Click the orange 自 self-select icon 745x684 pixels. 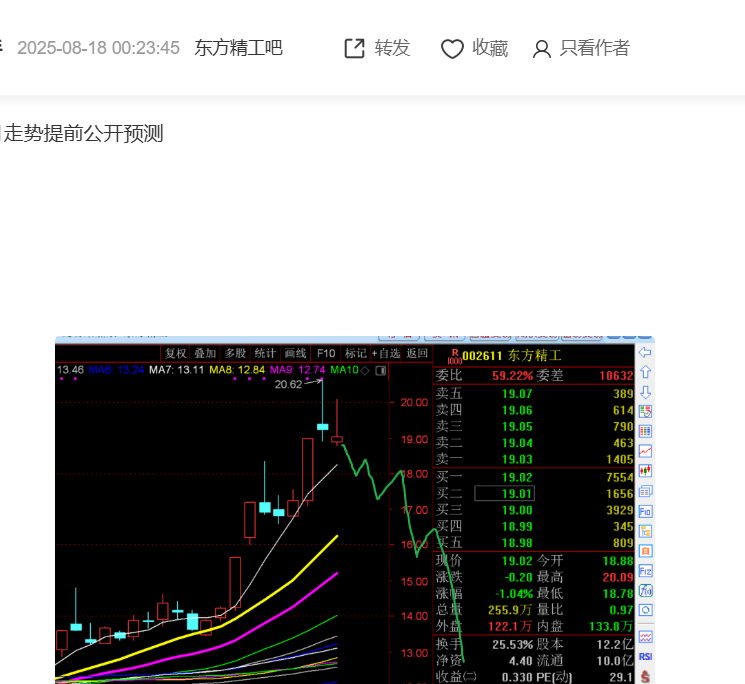645,551
